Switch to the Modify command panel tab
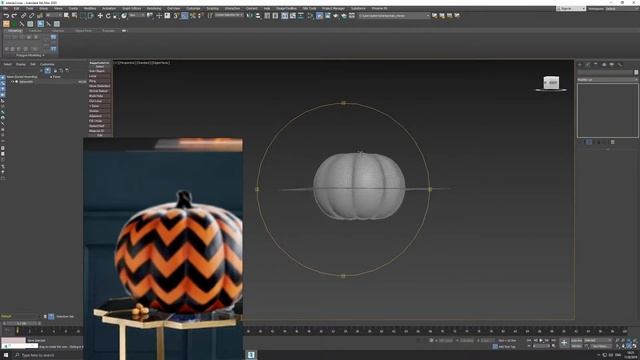Viewport: 640px width, 360px height. [588, 64]
